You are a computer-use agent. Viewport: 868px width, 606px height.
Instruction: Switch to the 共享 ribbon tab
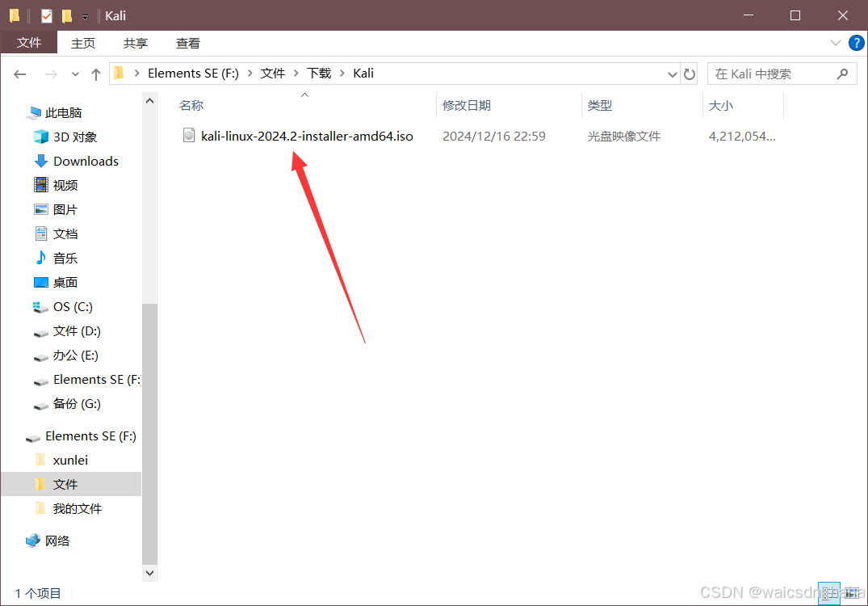135,43
